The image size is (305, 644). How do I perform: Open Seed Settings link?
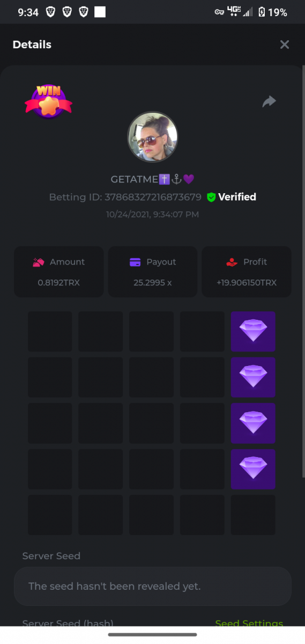[x=249, y=623]
